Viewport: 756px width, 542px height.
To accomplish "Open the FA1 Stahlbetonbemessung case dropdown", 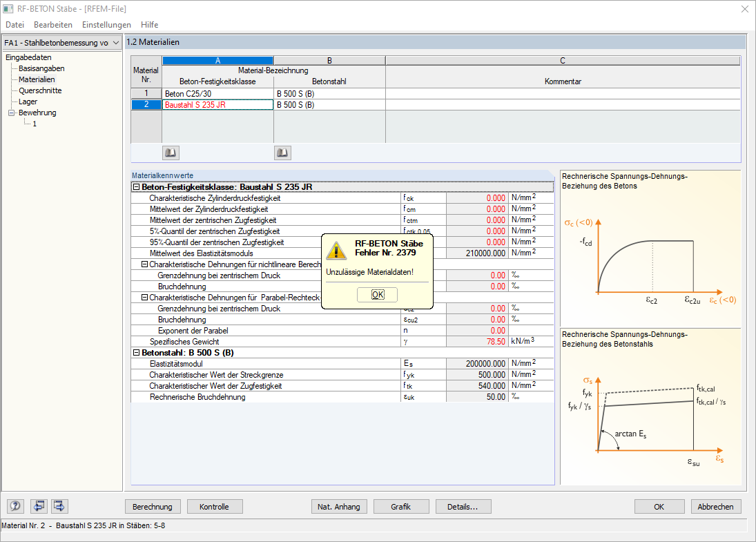I will 61,43.
